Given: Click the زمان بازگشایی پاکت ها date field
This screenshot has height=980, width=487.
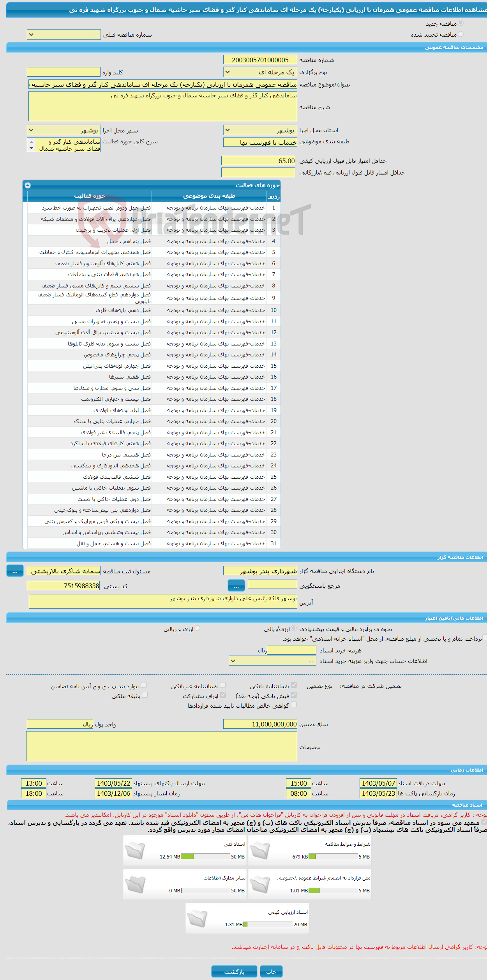Looking at the screenshot, I should pos(378,793).
